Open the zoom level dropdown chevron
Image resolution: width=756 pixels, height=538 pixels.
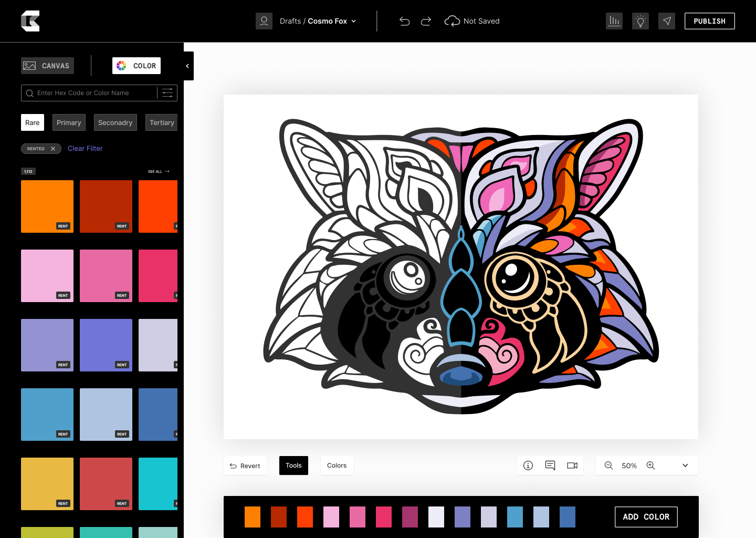coord(685,465)
